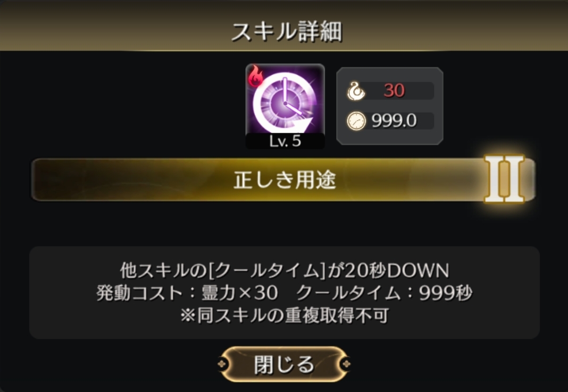
Task: Click the クールタイム:999秒 text
Action: (385, 293)
